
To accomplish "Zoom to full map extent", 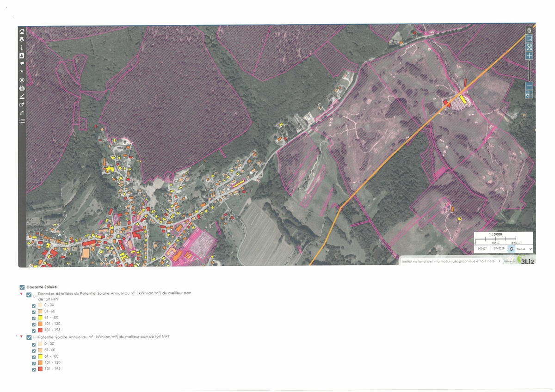I will coord(529,47).
